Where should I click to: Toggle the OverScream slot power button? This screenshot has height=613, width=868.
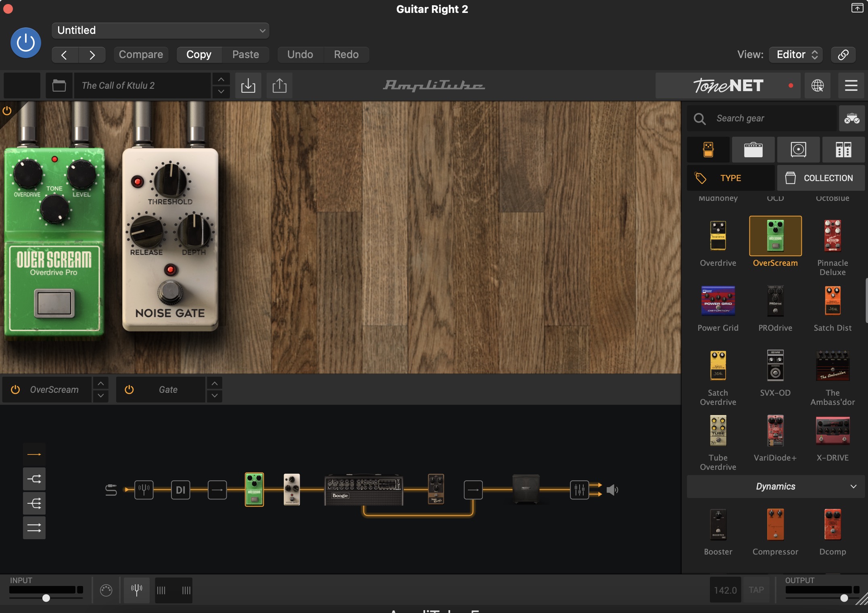(x=15, y=390)
